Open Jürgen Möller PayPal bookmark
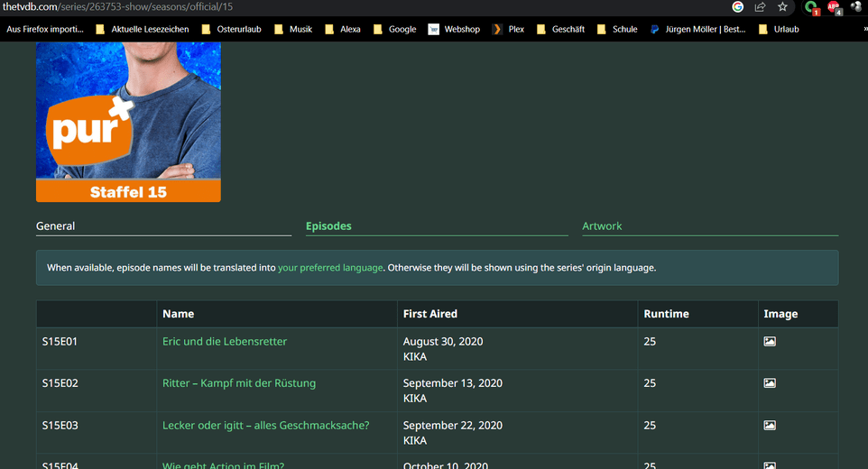 (x=697, y=29)
